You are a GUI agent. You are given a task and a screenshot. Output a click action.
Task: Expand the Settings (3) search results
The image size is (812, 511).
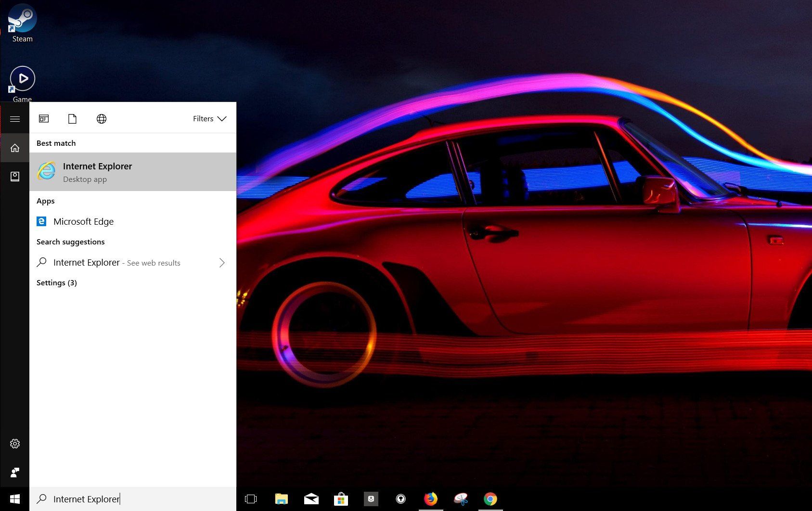tap(56, 282)
